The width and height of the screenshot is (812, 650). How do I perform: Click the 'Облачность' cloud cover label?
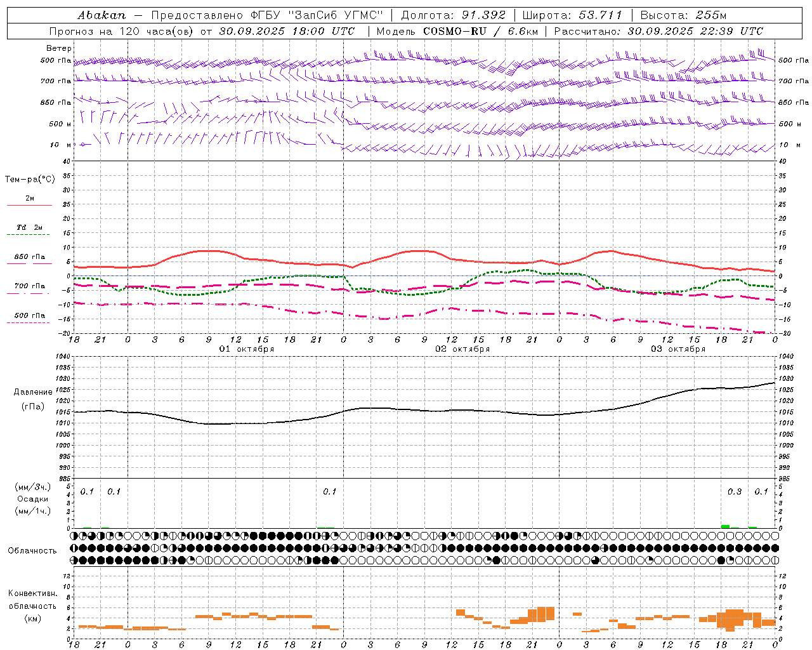[x=32, y=550]
